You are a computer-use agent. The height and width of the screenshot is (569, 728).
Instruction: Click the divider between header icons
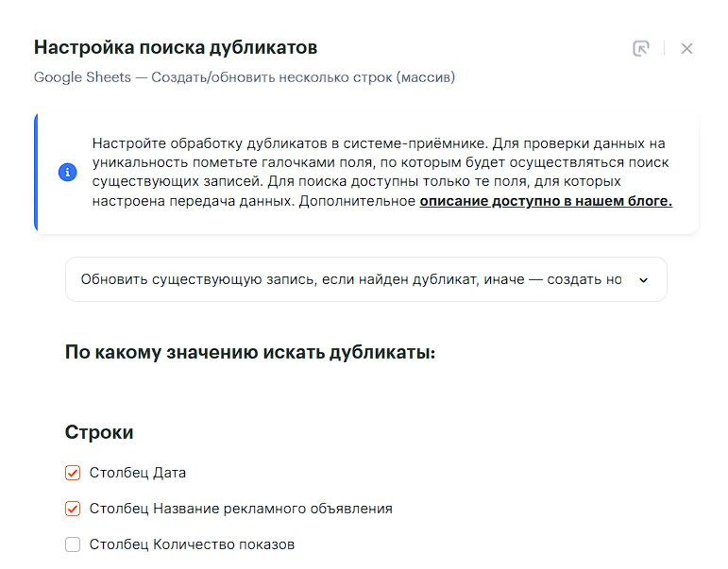point(664,48)
